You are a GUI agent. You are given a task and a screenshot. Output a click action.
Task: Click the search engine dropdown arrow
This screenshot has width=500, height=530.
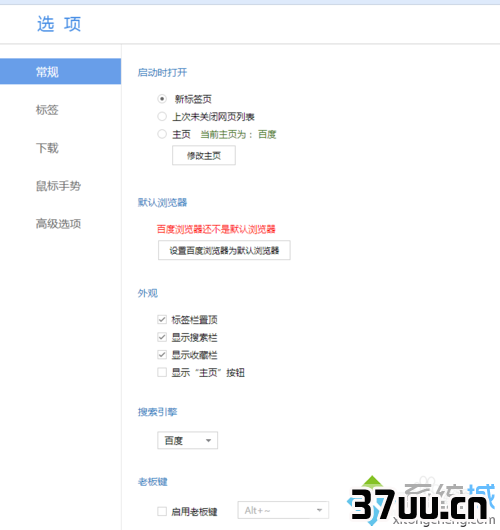209,440
